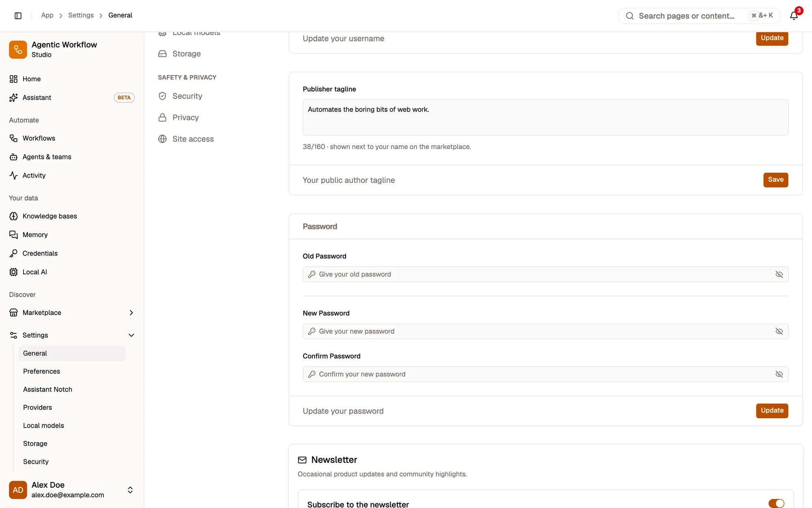Reveal the confirm password text
The width and height of the screenshot is (812, 508).
(x=779, y=374)
